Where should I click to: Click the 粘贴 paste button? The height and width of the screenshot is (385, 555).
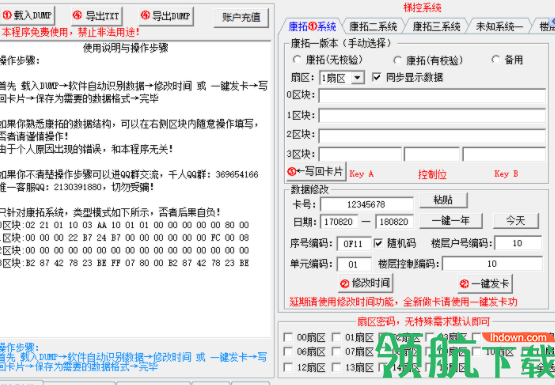443,200
